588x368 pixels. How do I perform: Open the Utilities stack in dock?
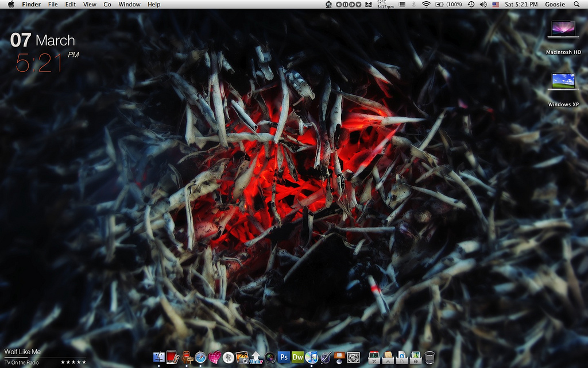point(374,357)
